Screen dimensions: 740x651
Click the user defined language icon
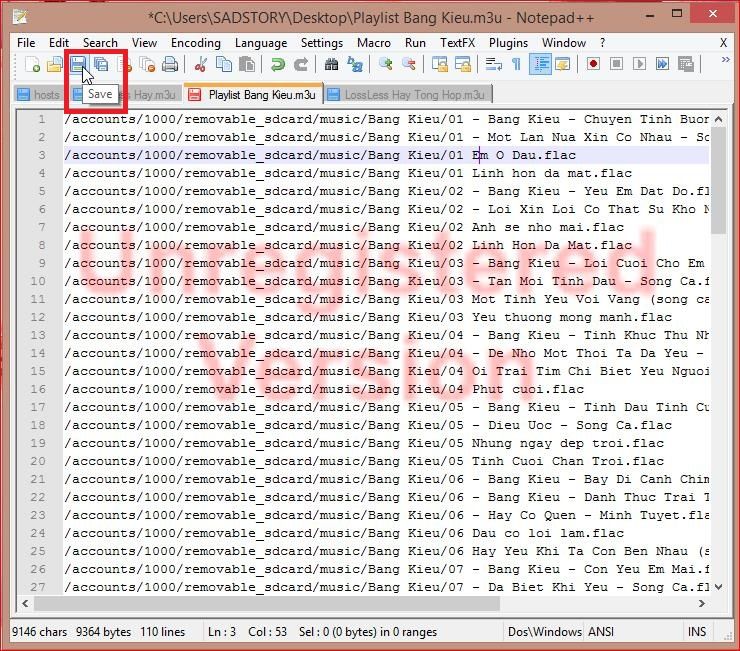[563, 64]
